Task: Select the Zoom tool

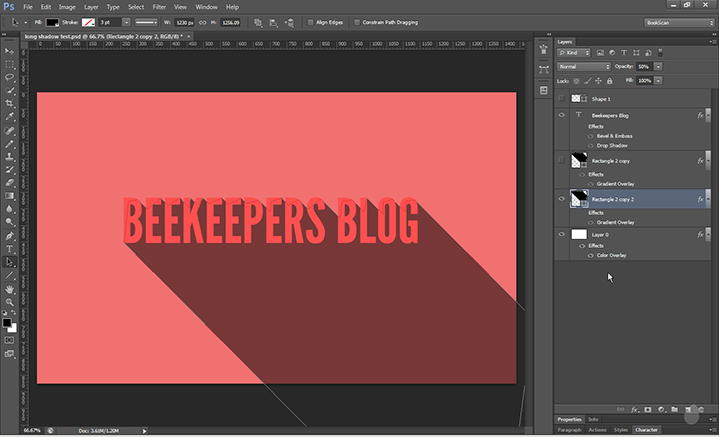Action: pos(10,302)
